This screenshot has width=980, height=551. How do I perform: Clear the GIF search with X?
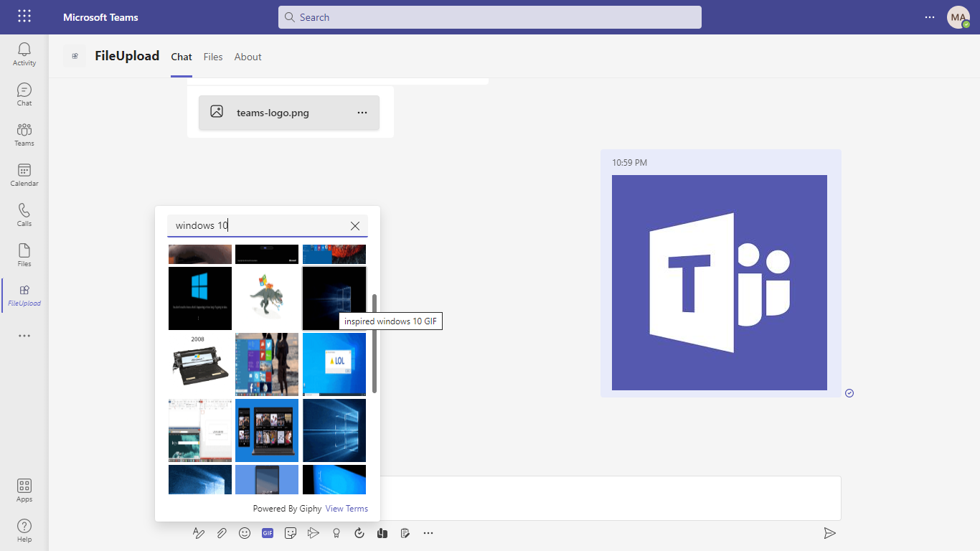355,226
